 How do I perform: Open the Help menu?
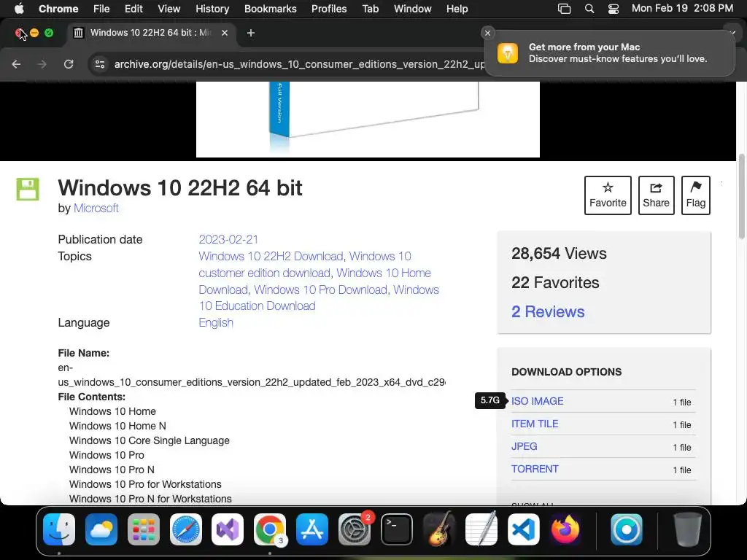pos(457,9)
